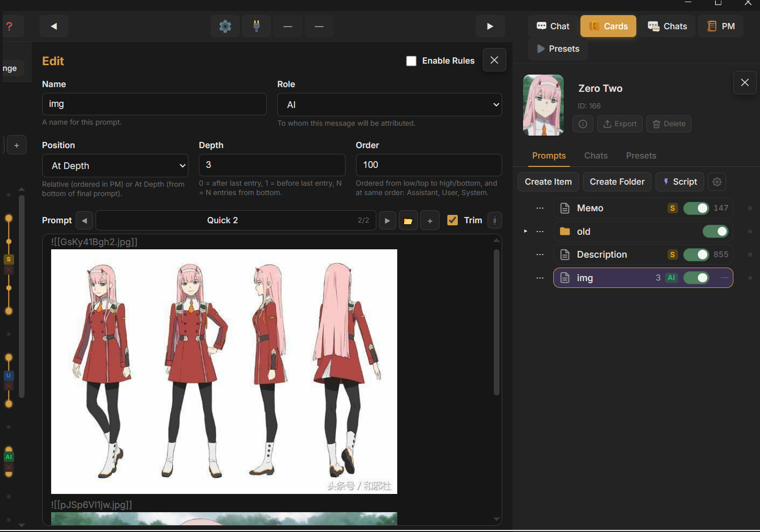Click into the Name input field
This screenshot has height=532, width=760.
pos(155,104)
